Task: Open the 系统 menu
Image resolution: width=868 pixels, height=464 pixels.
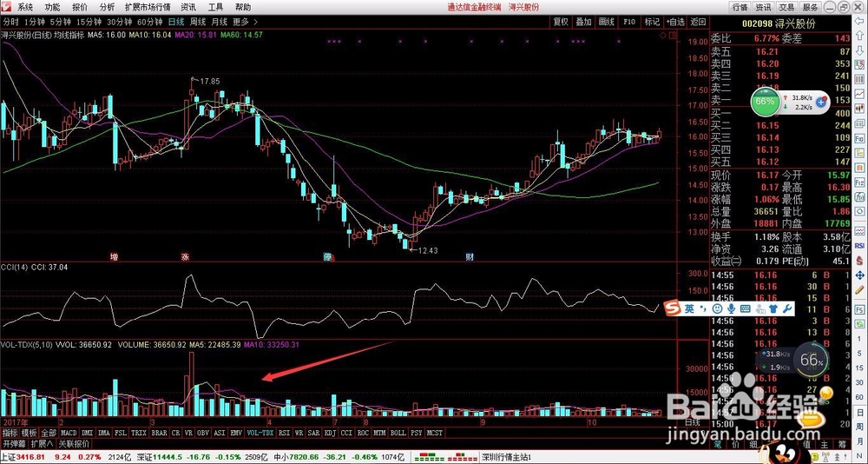Action: click(25, 7)
